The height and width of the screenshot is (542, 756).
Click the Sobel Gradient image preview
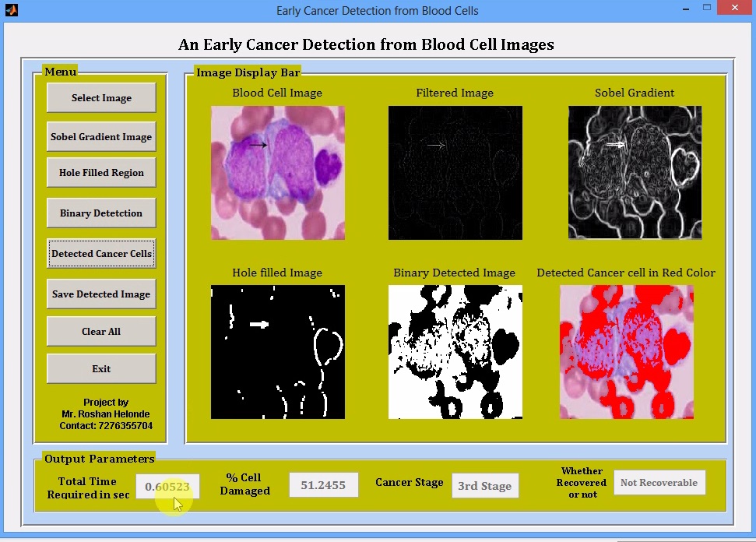(633, 173)
